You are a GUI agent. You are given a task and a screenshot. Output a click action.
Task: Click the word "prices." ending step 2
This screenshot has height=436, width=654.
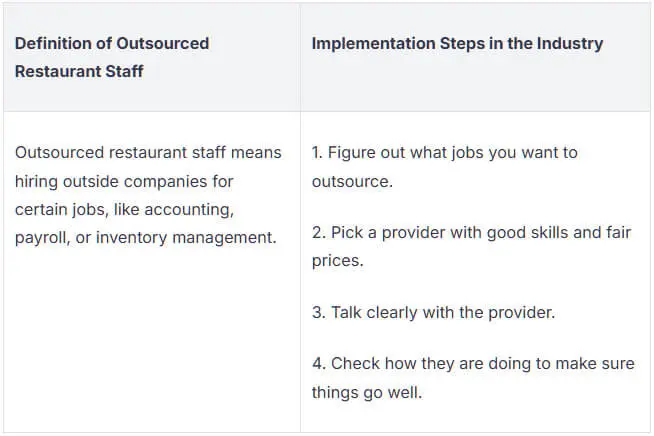pyautogui.click(x=337, y=261)
